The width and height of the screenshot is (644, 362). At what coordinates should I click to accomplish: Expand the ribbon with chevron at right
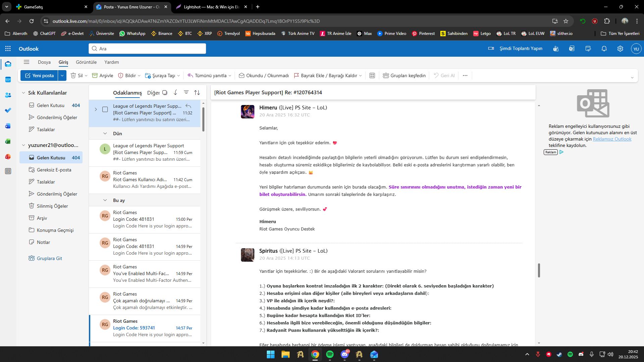[x=632, y=78]
